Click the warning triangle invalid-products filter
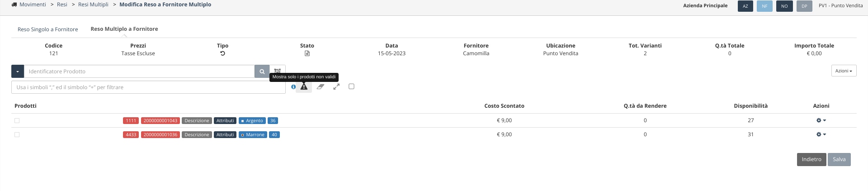 point(304,86)
